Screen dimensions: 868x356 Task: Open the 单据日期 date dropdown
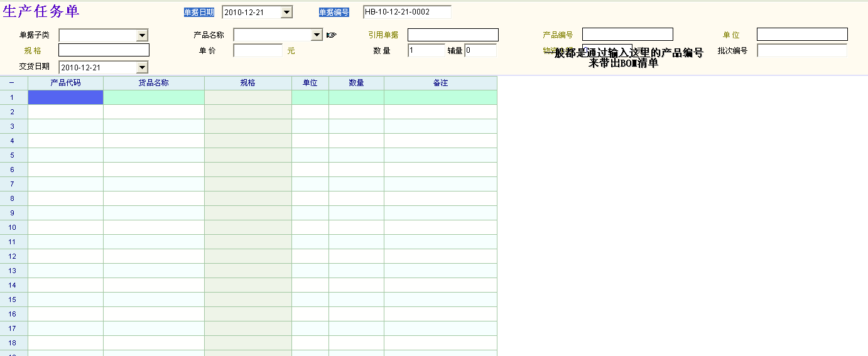point(286,12)
